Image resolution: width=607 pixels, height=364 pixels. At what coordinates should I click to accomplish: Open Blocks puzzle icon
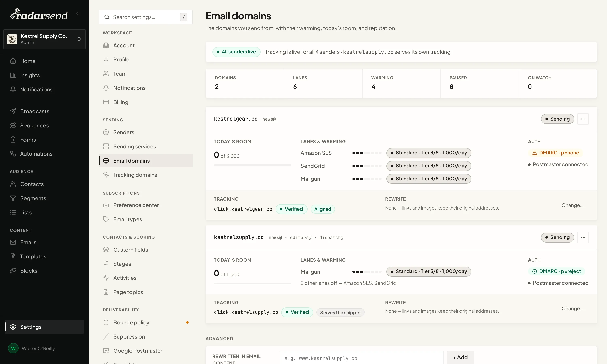point(13,271)
